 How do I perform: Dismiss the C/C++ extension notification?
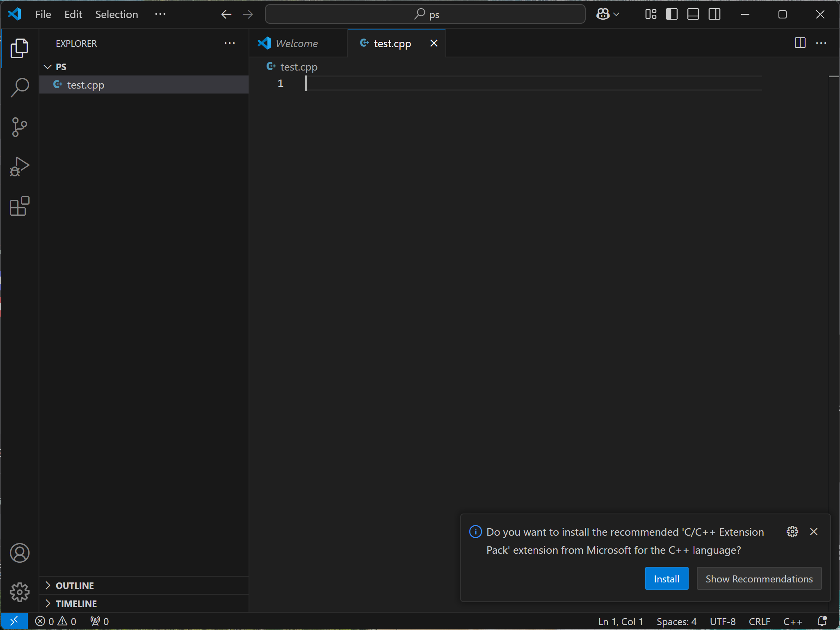[x=814, y=532]
